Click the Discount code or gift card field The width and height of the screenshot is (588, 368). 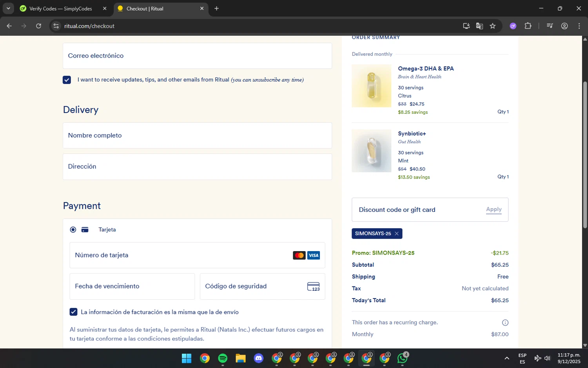[x=418, y=210]
